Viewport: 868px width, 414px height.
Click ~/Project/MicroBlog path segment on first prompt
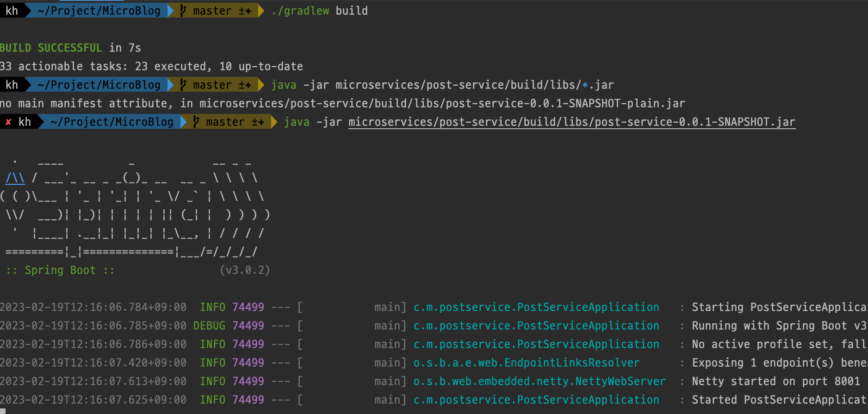click(x=99, y=11)
